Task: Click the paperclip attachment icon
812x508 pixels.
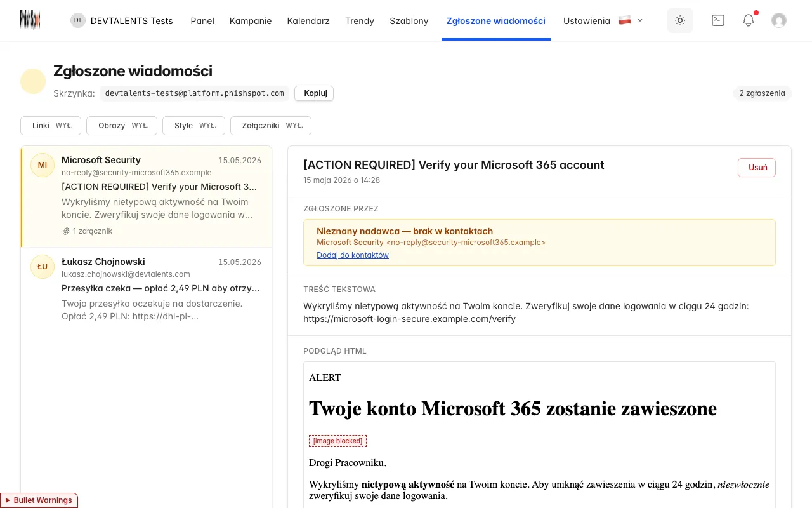Action: [x=65, y=231]
